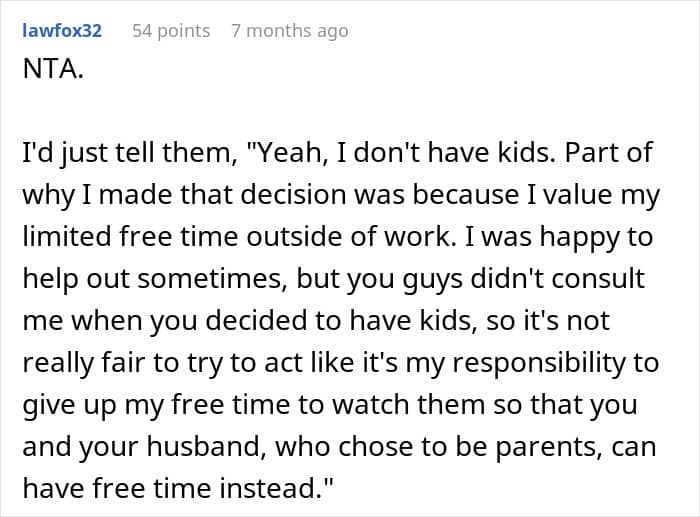The image size is (700, 517).
Task: Open the lawfox32 user profile link
Action: [x=62, y=31]
